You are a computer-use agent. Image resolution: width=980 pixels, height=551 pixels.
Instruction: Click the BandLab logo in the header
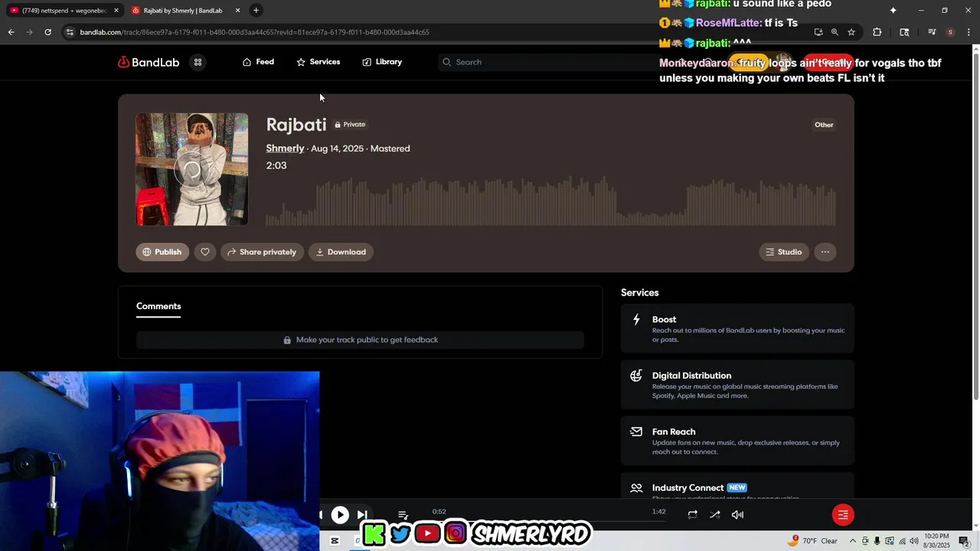[149, 62]
